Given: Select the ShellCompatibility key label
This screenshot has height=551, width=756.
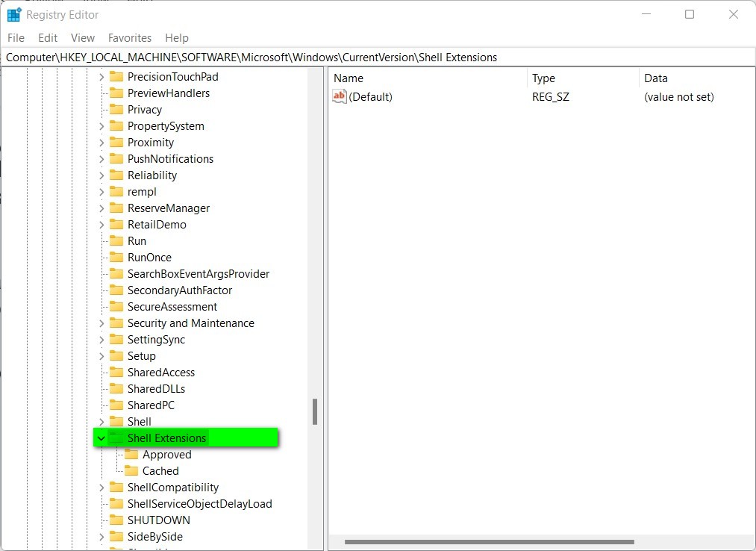Looking at the screenshot, I should (x=172, y=488).
